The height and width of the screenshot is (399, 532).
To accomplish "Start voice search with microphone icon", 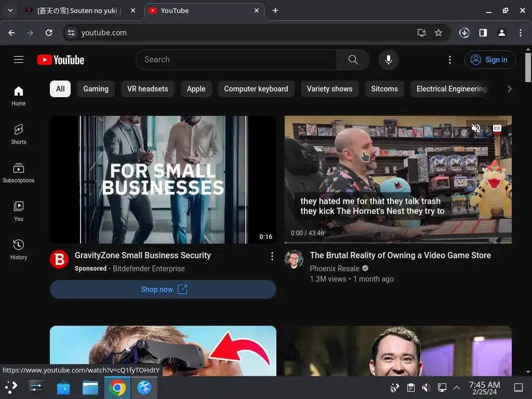I will tap(389, 60).
